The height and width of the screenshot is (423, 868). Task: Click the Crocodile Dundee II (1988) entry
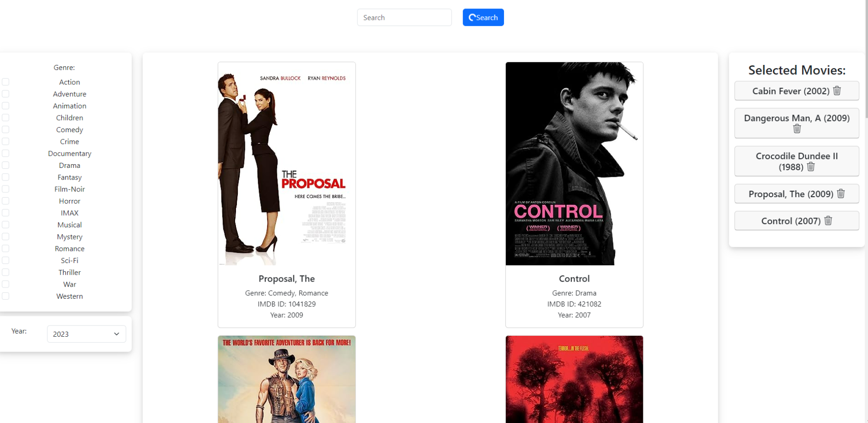point(797,161)
